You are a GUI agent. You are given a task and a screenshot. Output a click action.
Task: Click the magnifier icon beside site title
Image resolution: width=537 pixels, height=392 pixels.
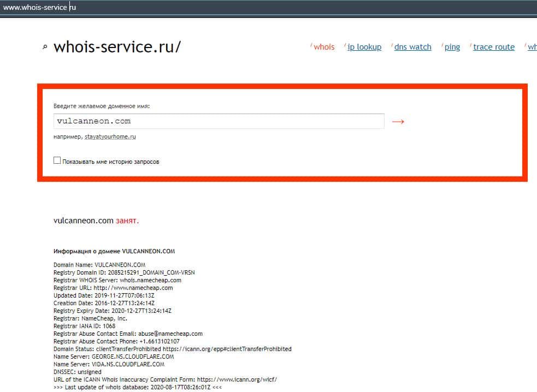pos(45,47)
